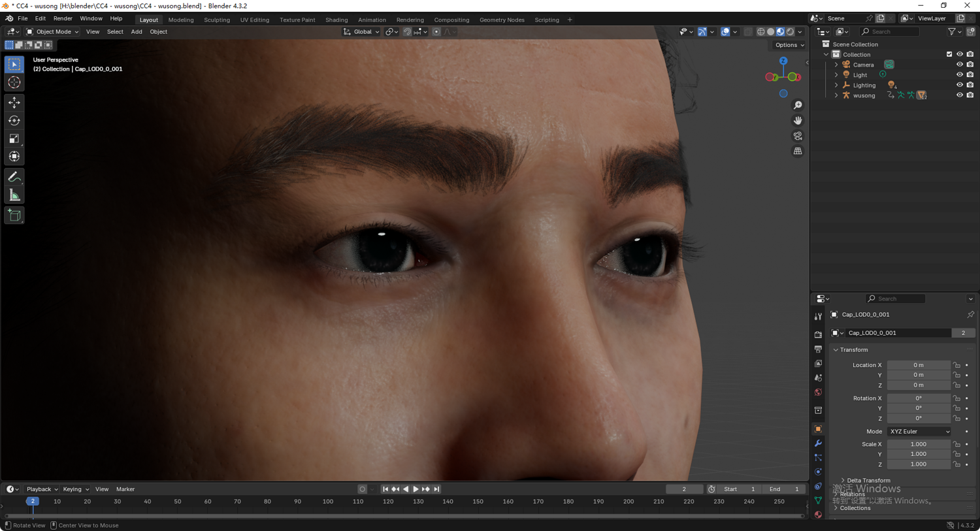Disable Camera in renders via camera icon
The height and width of the screenshot is (531, 980).
tap(970, 65)
